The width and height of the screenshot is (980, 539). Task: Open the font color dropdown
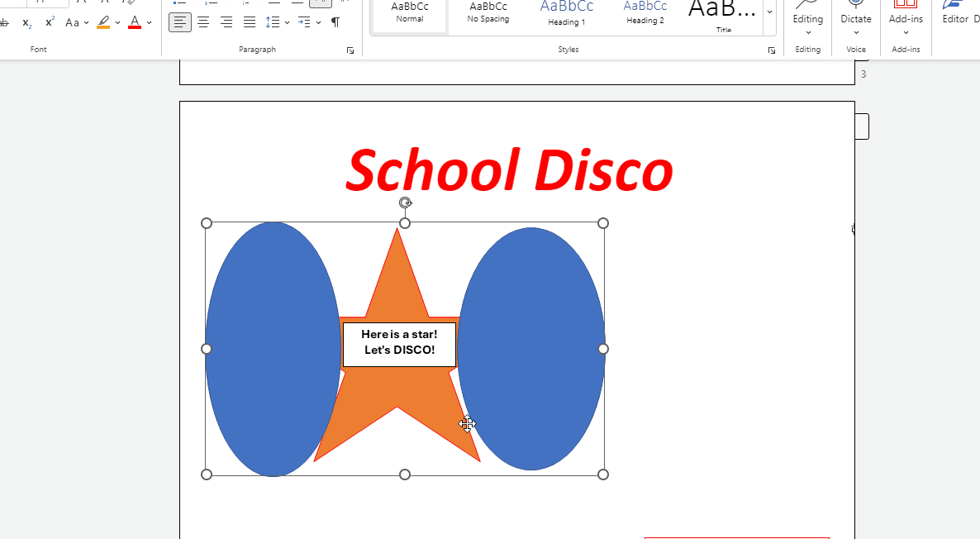[150, 22]
